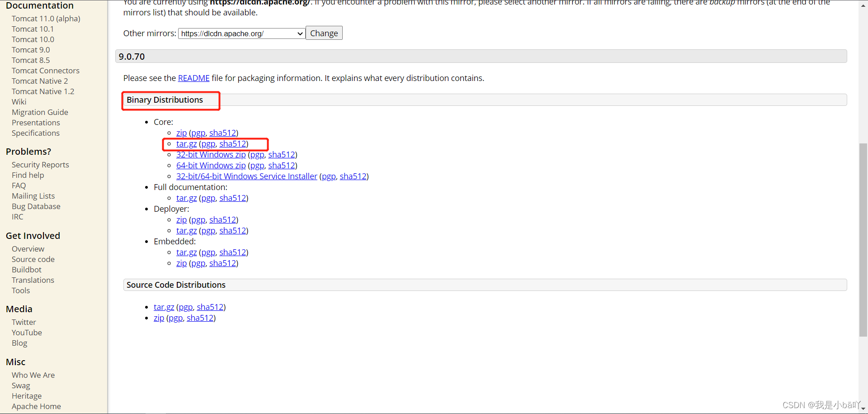Click Find help link
Viewport: 868px width, 414px height.
(x=28, y=175)
